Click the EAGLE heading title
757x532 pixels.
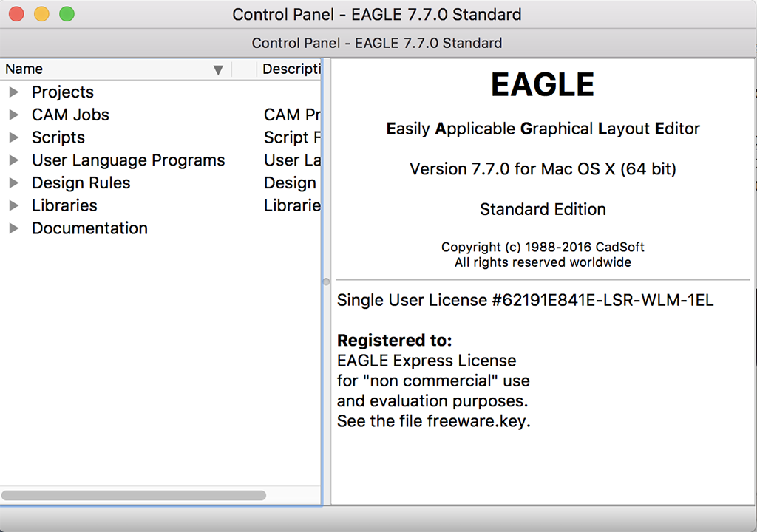pyautogui.click(x=543, y=84)
